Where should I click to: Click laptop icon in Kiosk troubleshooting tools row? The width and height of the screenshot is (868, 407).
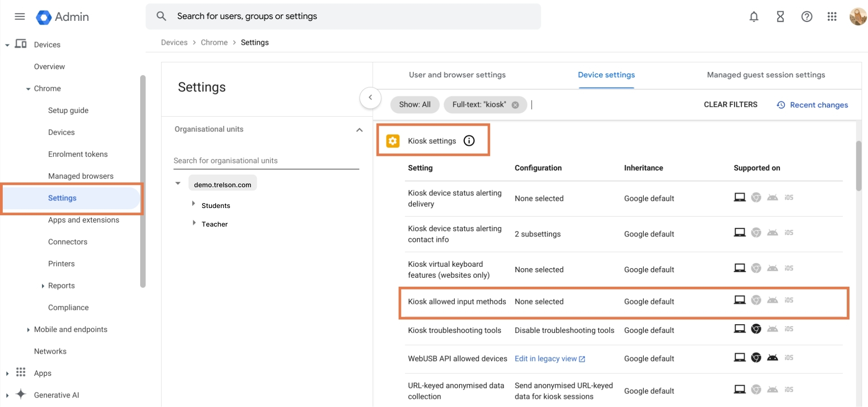740,329
